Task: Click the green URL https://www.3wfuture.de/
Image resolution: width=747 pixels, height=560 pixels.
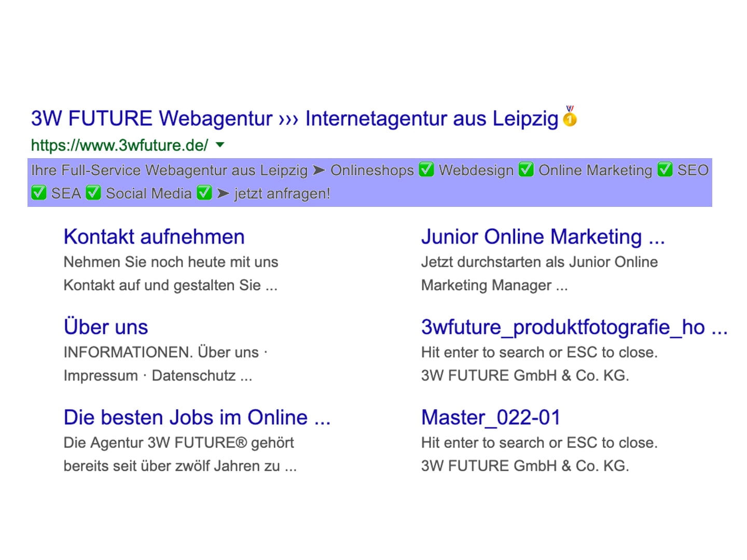Action: [119, 145]
